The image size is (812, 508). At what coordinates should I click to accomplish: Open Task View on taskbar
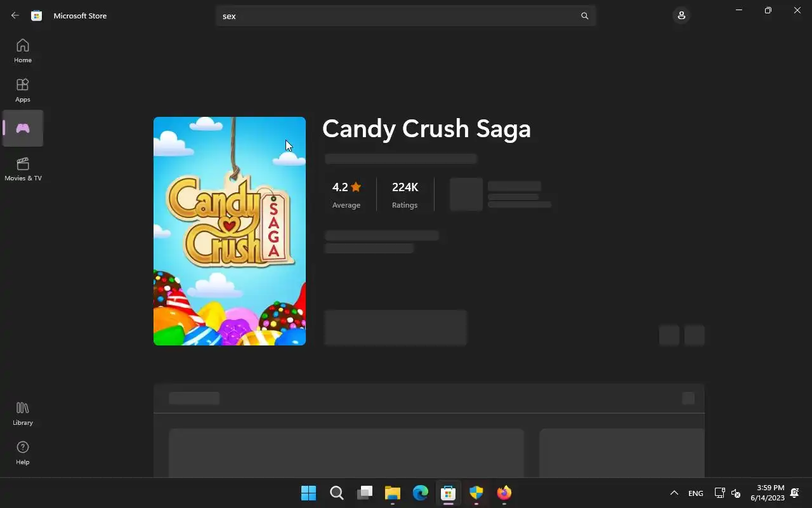point(365,493)
